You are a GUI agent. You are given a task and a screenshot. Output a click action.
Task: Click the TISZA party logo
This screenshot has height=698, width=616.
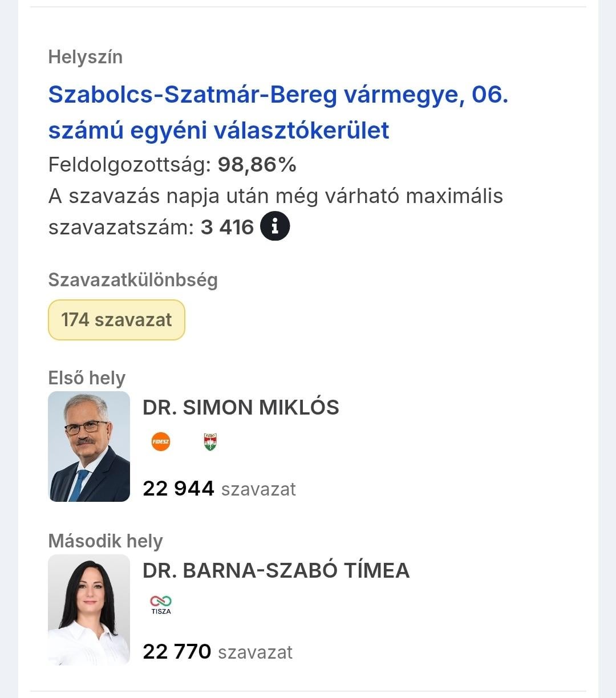pos(161,604)
